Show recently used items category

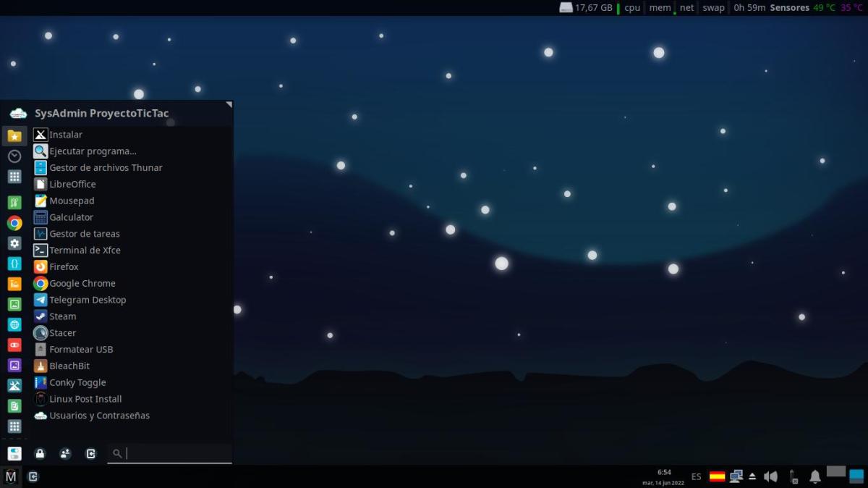(14, 156)
